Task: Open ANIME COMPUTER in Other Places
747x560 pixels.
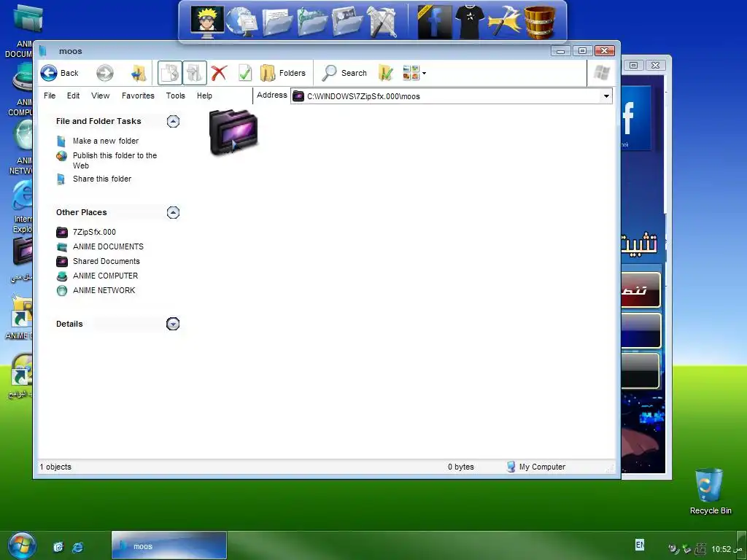Action: pos(105,276)
